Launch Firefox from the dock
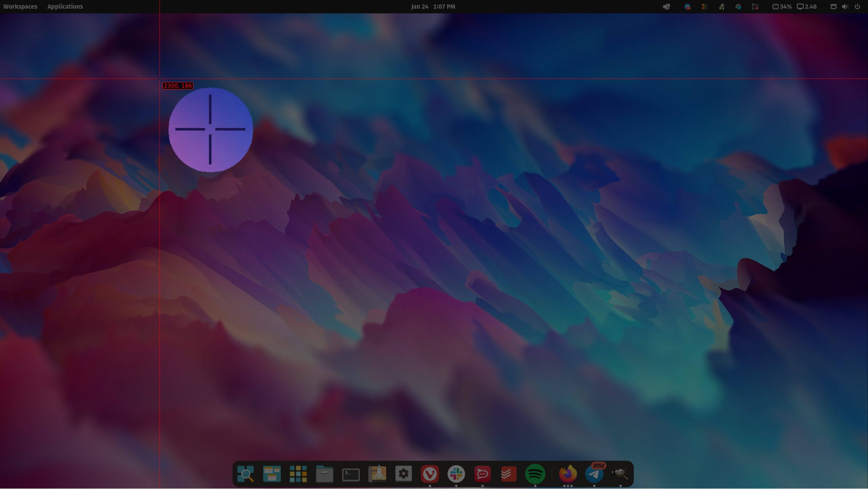The height and width of the screenshot is (489, 868). tap(568, 474)
